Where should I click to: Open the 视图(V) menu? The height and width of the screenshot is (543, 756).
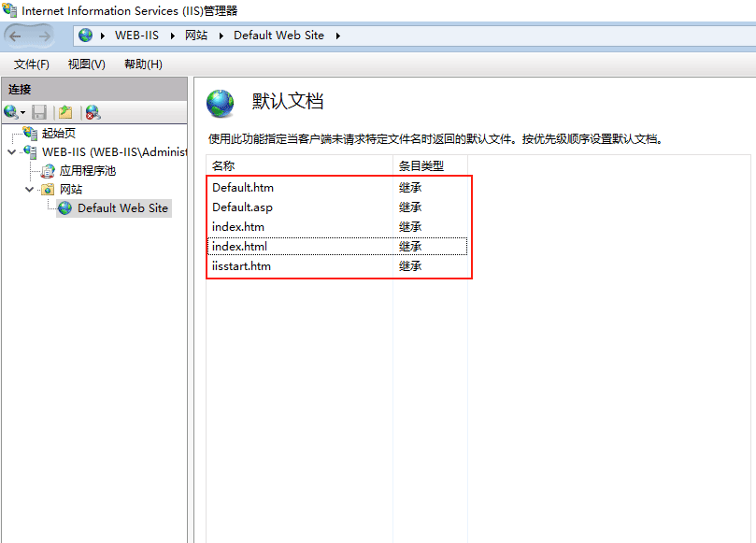coord(87,64)
